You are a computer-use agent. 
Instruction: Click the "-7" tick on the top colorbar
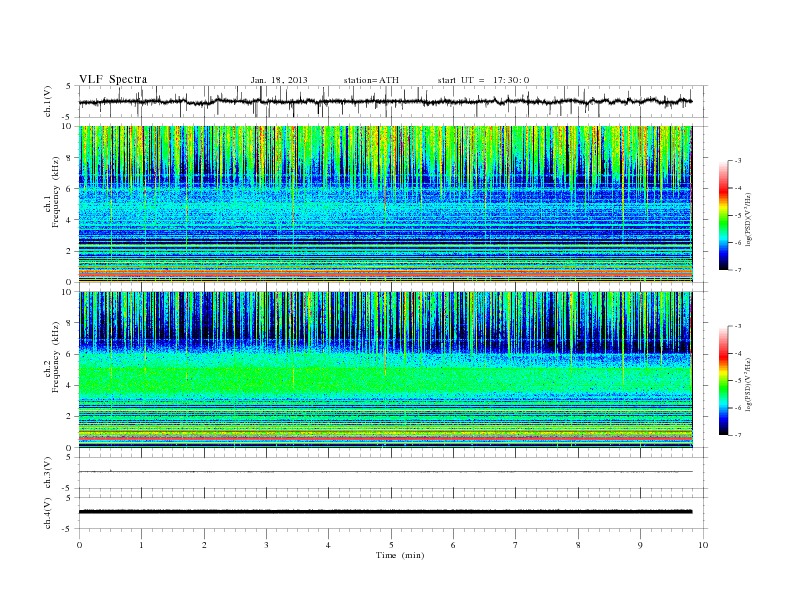pos(738,270)
